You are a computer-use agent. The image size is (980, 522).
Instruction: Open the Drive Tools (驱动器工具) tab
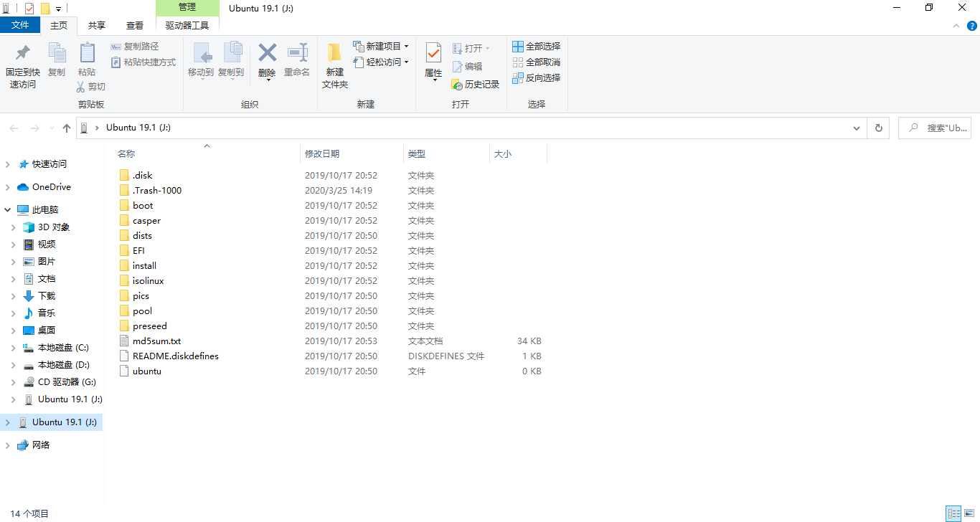coord(187,25)
